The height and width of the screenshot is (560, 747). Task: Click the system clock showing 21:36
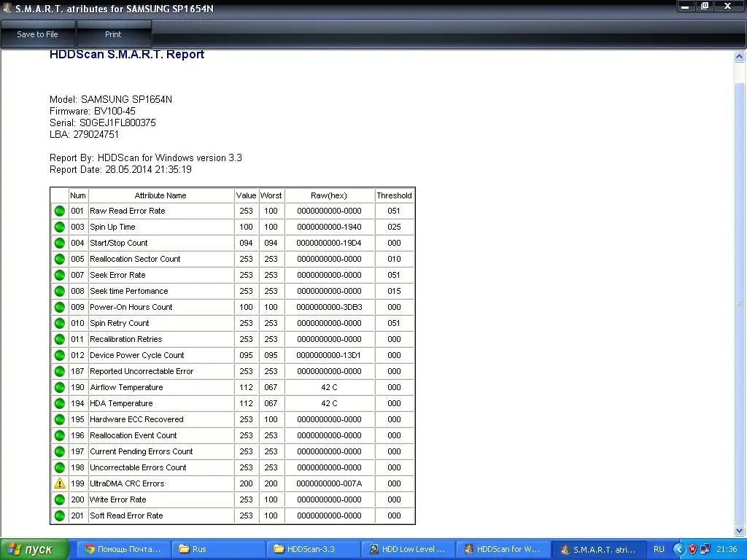[727, 549]
